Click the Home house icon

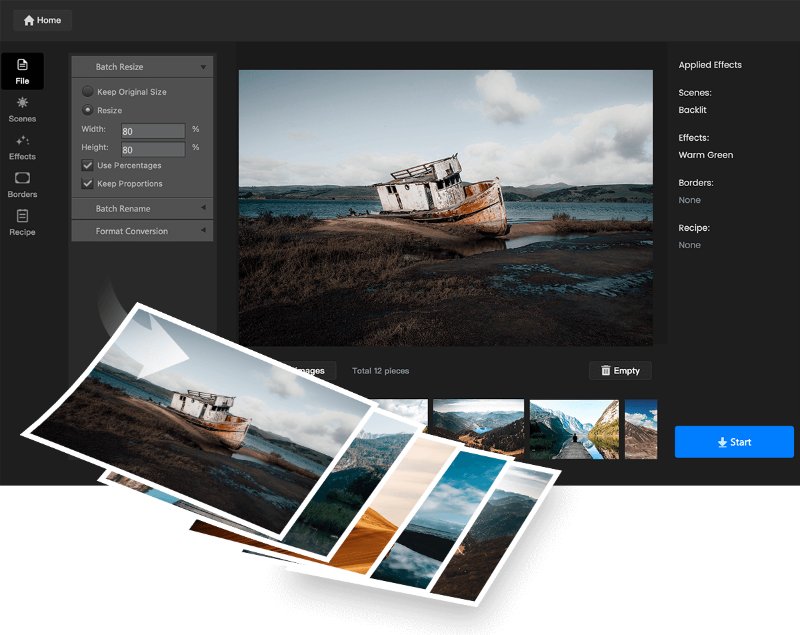[x=29, y=20]
